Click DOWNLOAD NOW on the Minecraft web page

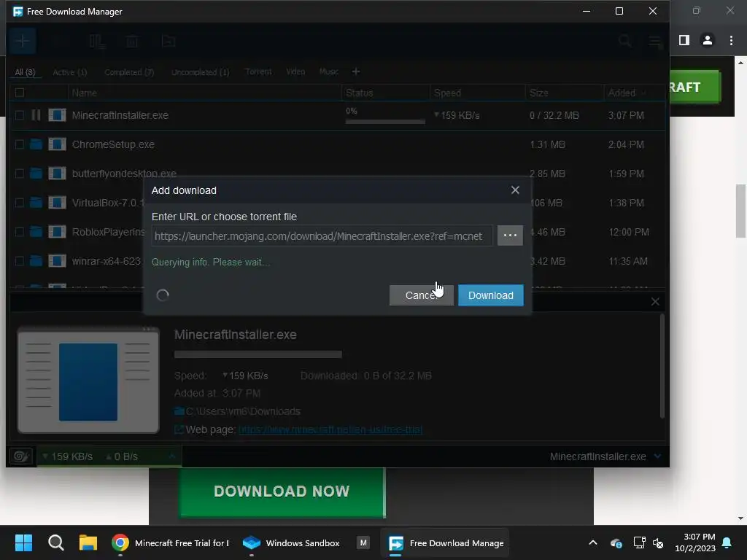click(x=282, y=491)
